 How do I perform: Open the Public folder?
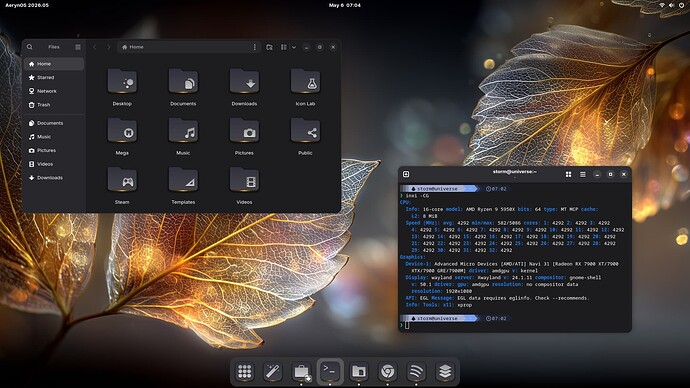pos(305,131)
